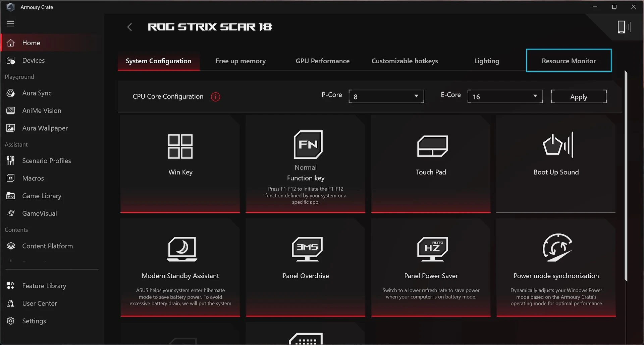Toggle Panel Overdrive title
Viewport: 644px width, 345px height.
[x=306, y=276]
